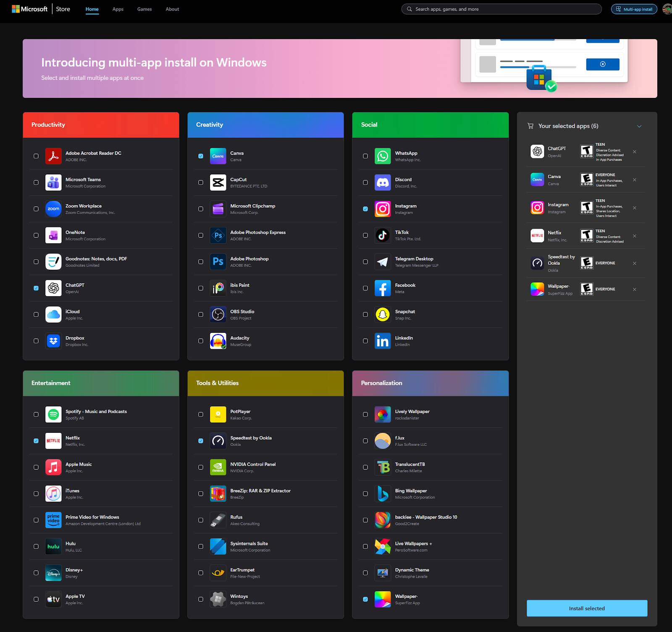672x632 pixels.
Task: Click the OBS Studio icon
Action: (x=218, y=314)
